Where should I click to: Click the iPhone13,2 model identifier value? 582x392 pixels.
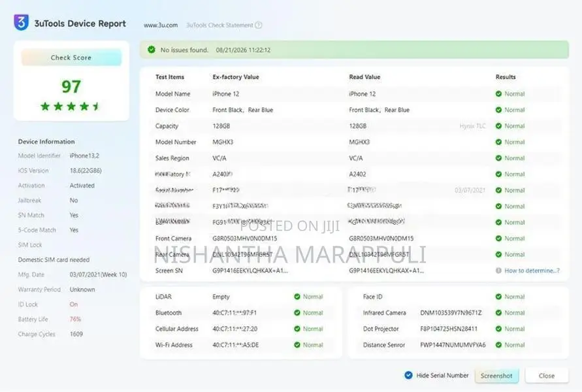pos(84,156)
